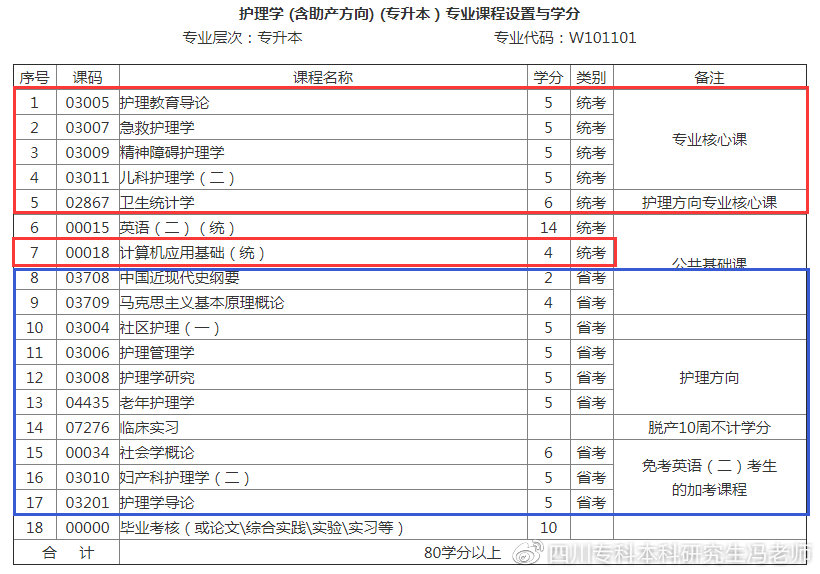Screen dimensions: 820x574
Task: Select course name 社区护理（一）
Action: [170, 328]
